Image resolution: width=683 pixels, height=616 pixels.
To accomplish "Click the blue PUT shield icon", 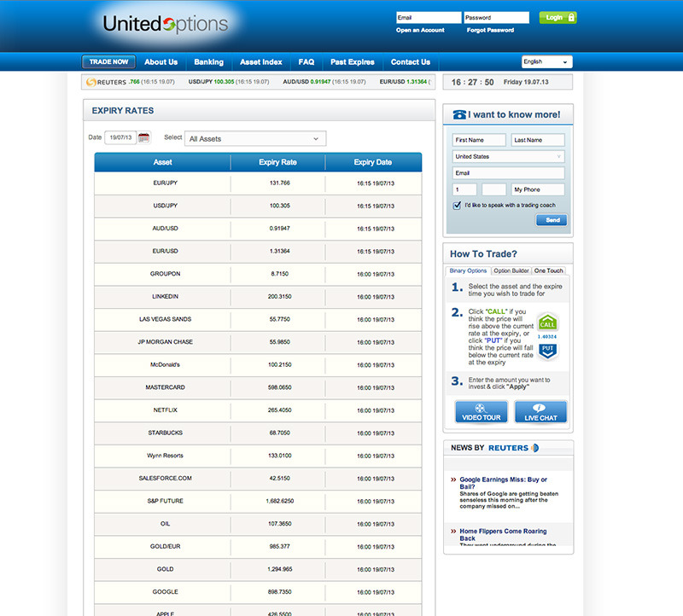I will [x=547, y=351].
